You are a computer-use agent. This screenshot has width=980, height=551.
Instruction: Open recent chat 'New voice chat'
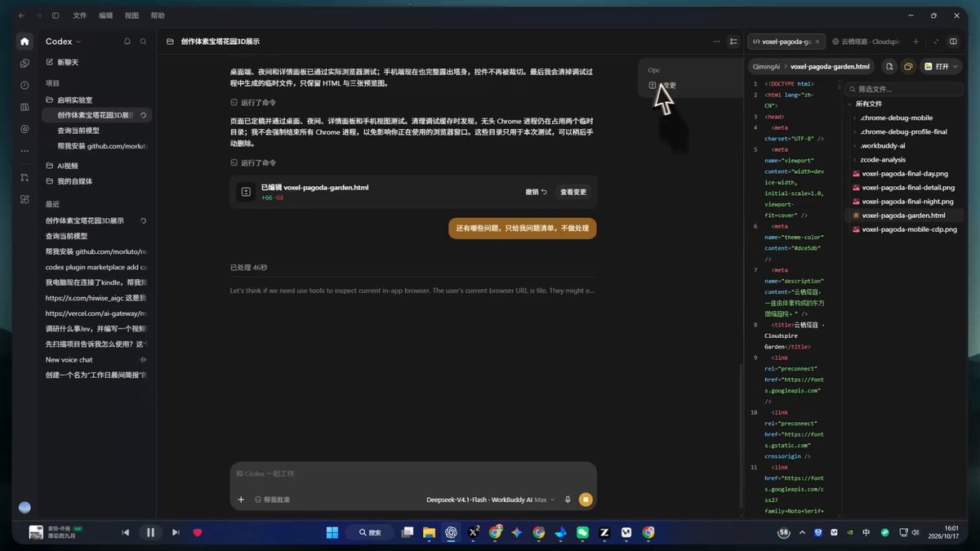coord(69,360)
